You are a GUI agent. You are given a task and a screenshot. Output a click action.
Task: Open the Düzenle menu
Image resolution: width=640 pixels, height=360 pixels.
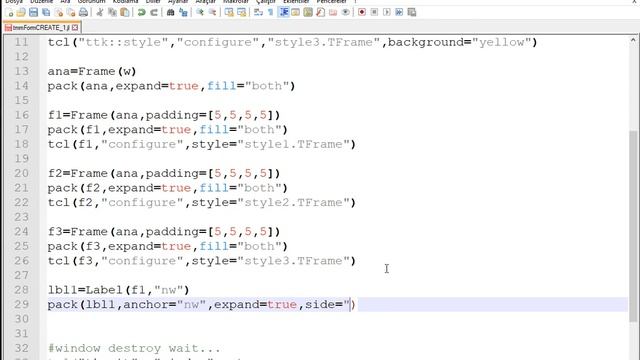pos(42,2)
